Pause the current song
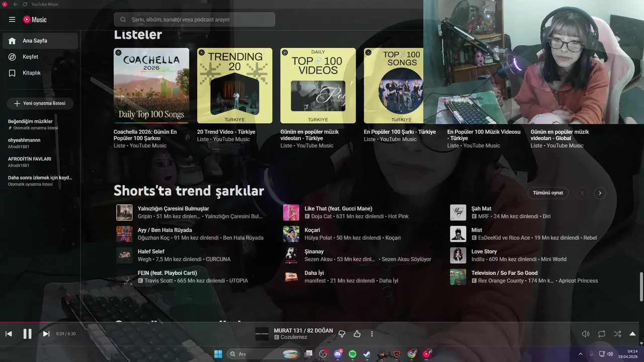 pyautogui.click(x=28, y=334)
